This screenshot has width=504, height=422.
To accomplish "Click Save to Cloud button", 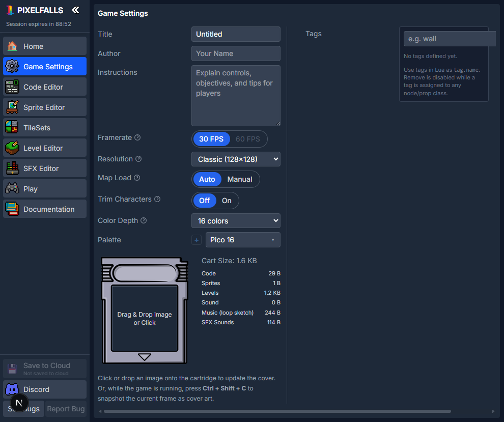I will point(45,369).
